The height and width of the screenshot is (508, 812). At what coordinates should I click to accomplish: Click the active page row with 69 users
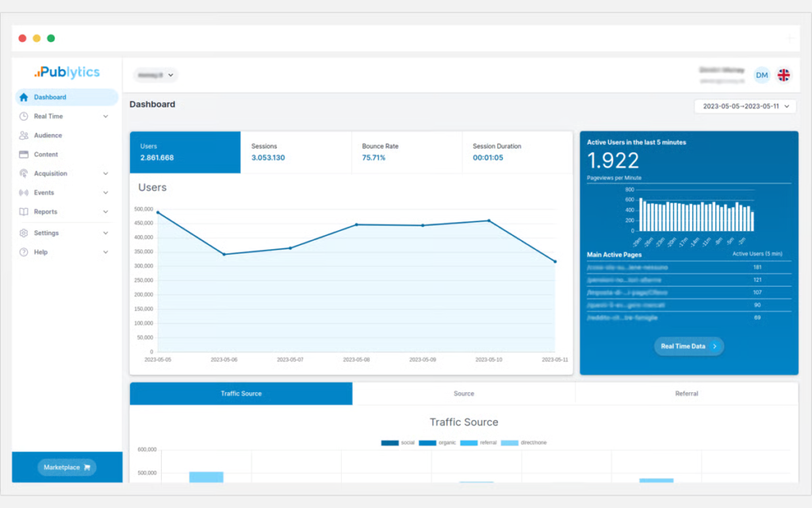689,317
